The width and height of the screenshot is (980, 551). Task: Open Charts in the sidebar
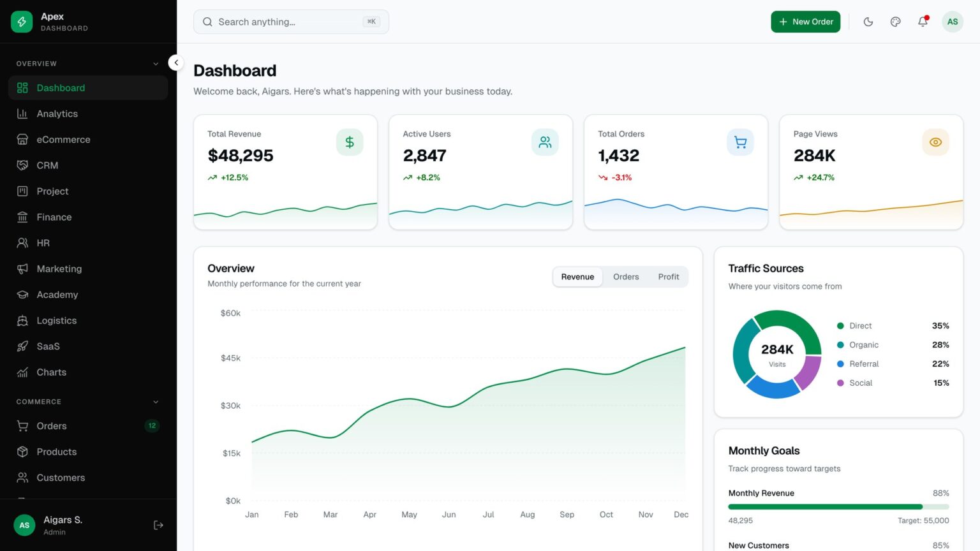coord(88,372)
